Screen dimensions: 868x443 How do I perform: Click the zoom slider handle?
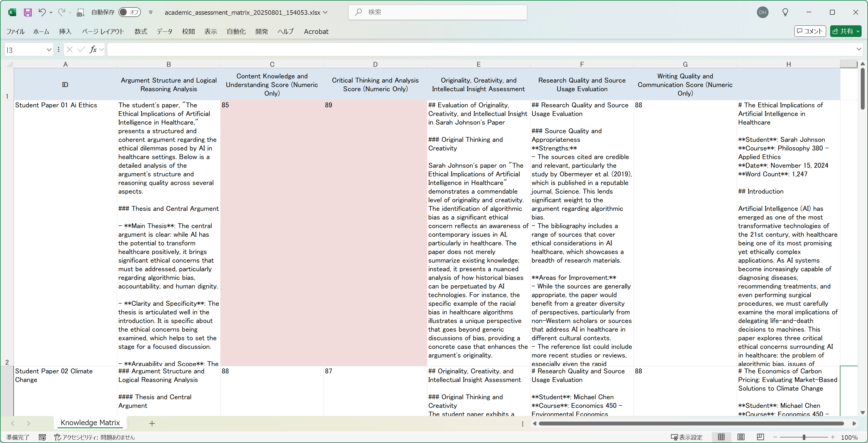(804, 437)
